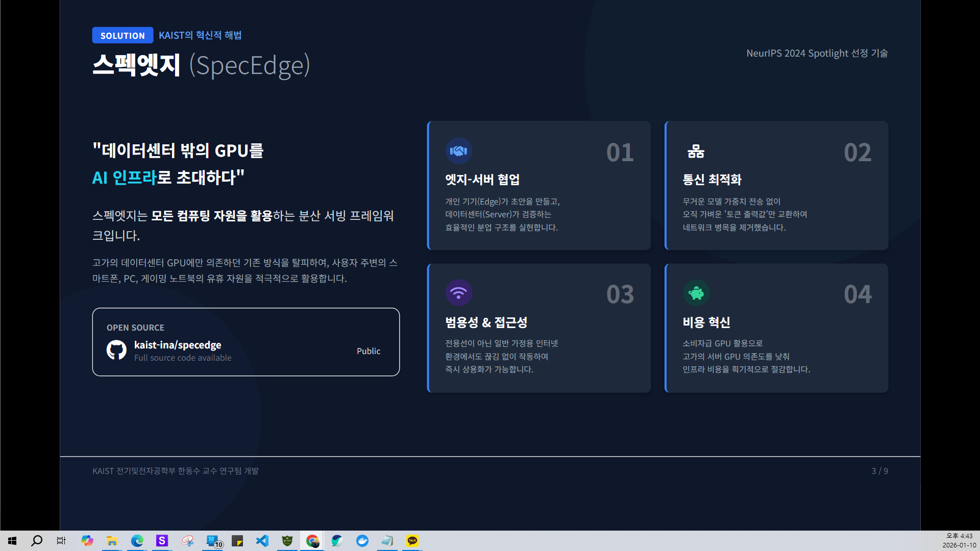Click the 3 / 9 slide page indicator
The image size is (980, 551).
coord(879,471)
